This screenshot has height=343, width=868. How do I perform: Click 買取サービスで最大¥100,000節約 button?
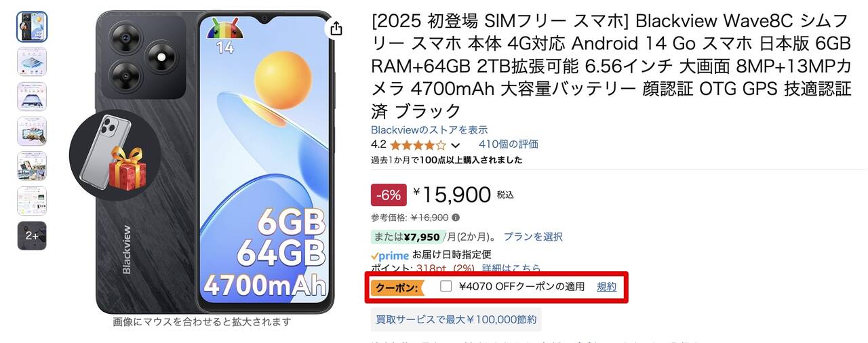point(456,319)
